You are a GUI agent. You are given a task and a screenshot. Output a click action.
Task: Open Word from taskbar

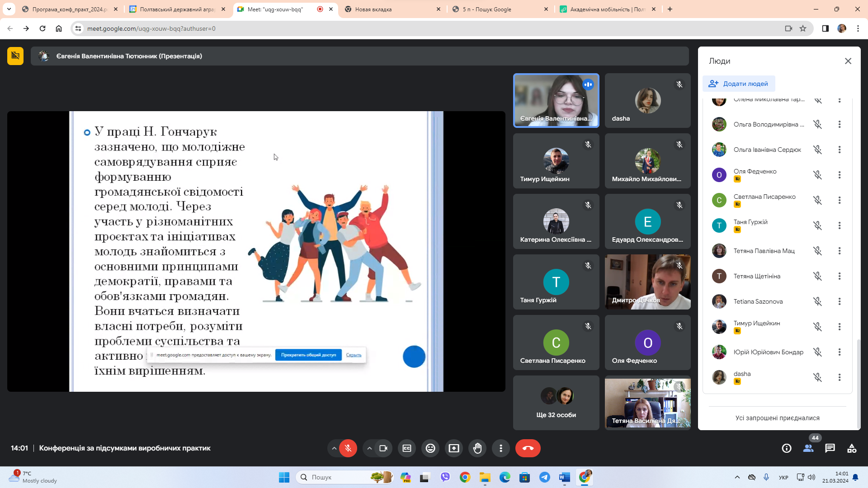[565, 477]
